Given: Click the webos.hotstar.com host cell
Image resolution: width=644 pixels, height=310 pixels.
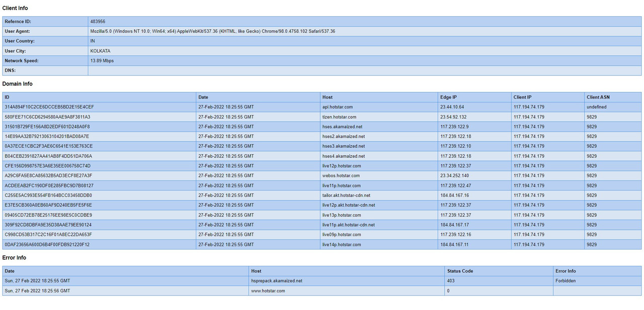Looking at the screenshot, I should click(x=341, y=176).
